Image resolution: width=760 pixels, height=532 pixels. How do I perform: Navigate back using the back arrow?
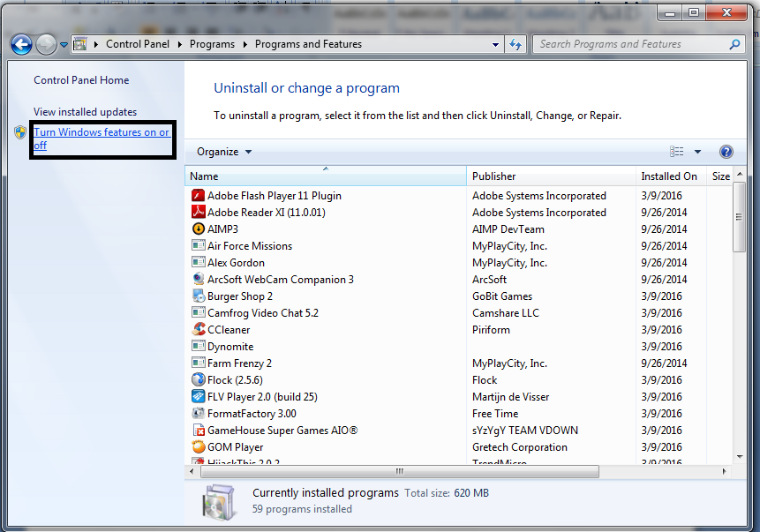click(x=21, y=44)
